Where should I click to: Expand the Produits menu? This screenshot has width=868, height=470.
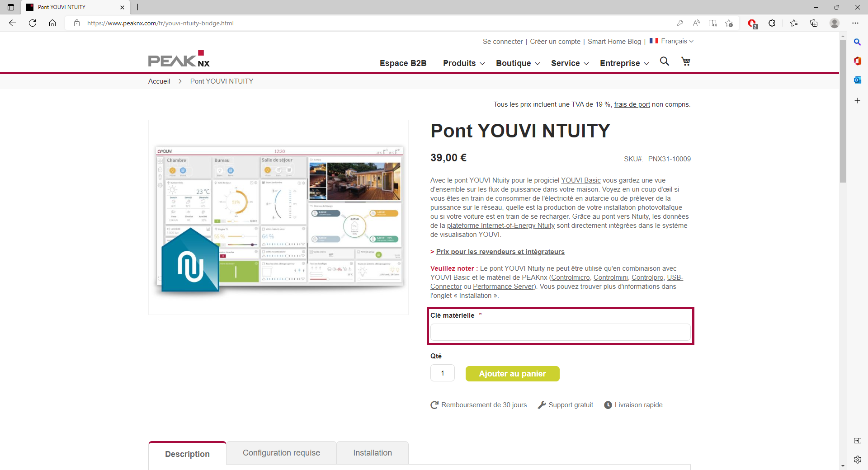point(464,63)
